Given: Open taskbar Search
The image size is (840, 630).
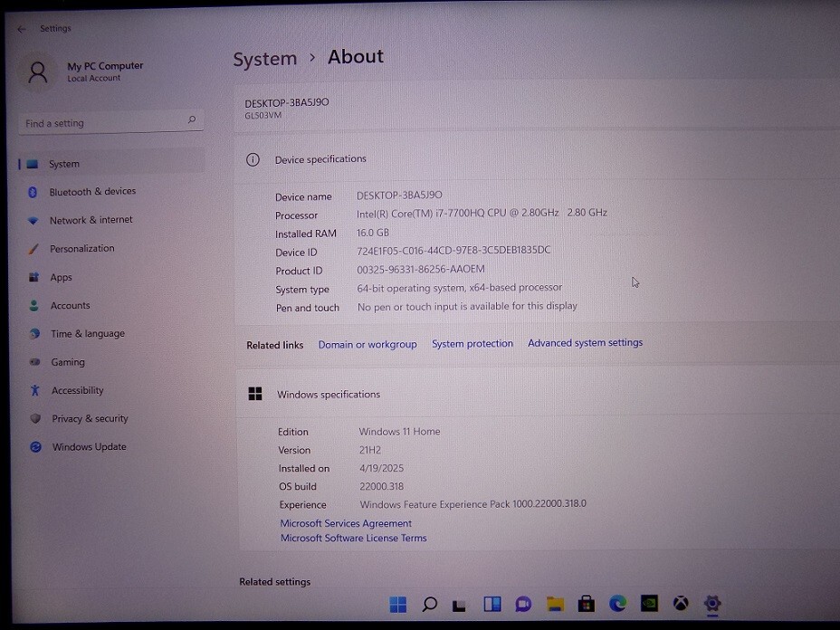Looking at the screenshot, I should tap(429, 605).
